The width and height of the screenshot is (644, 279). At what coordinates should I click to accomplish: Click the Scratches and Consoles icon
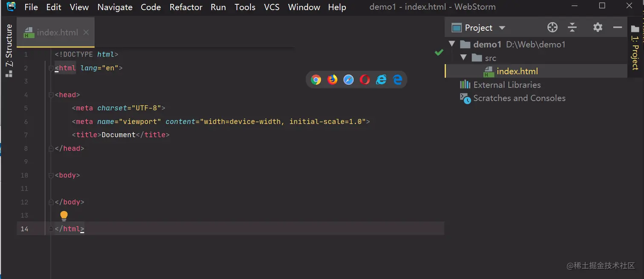[465, 98]
